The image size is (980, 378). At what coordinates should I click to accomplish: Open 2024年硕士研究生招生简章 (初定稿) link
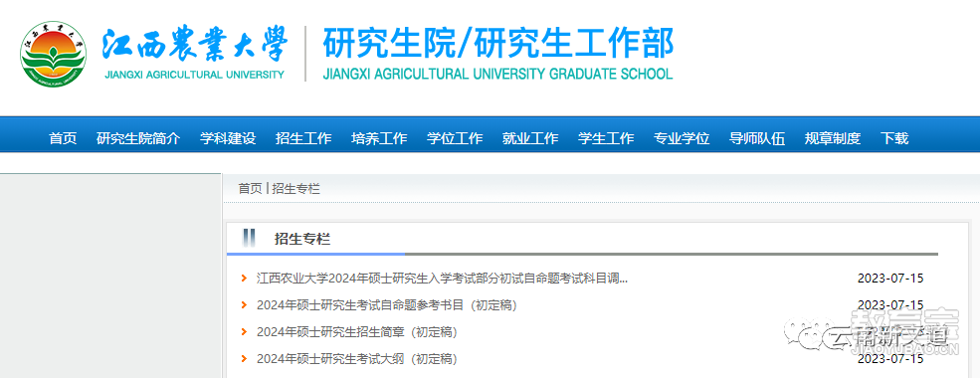click(357, 332)
